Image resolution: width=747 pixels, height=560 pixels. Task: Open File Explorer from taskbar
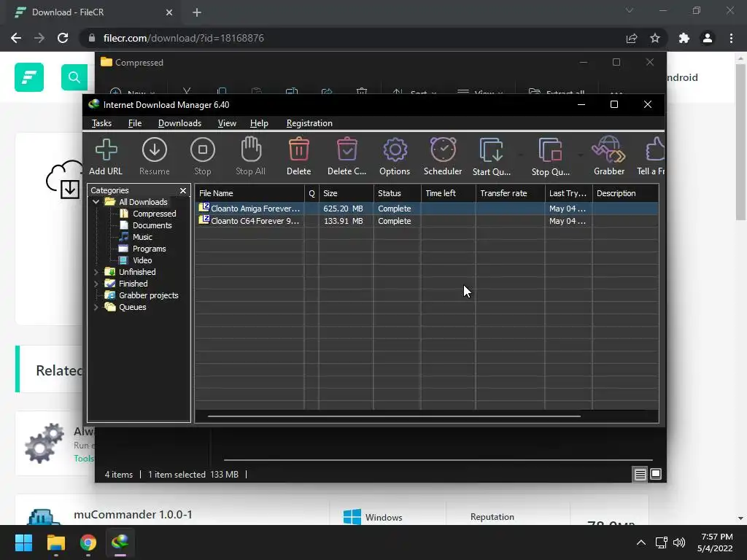pyautogui.click(x=56, y=542)
